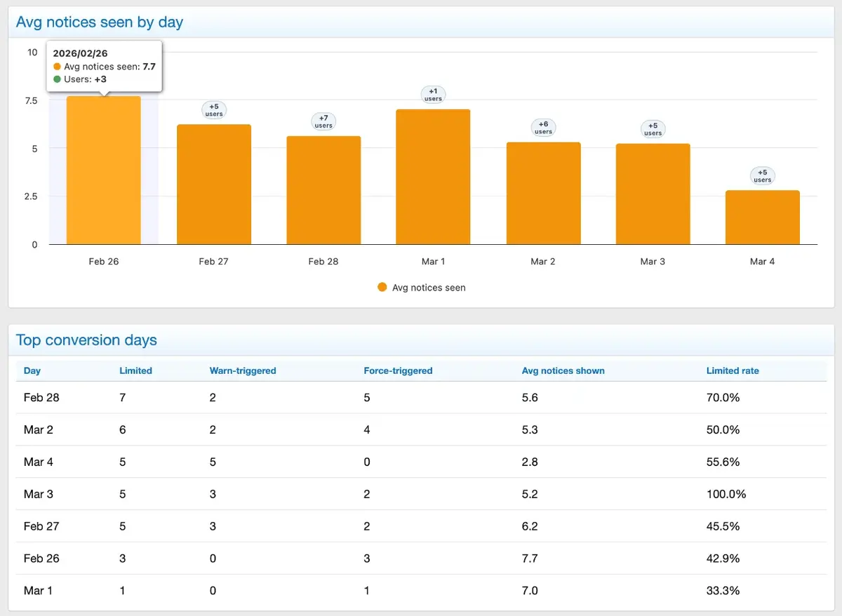Click the +5 users badge above Feb 27
842x616 pixels.
[214, 110]
